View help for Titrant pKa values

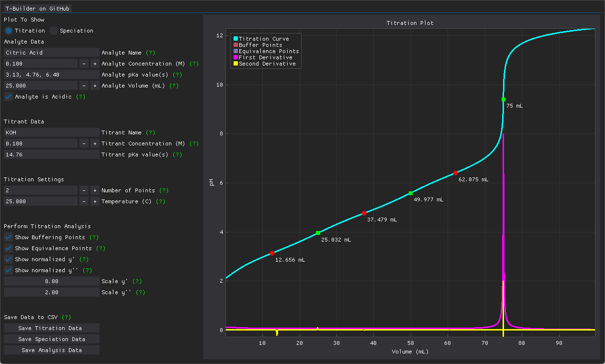point(177,154)
